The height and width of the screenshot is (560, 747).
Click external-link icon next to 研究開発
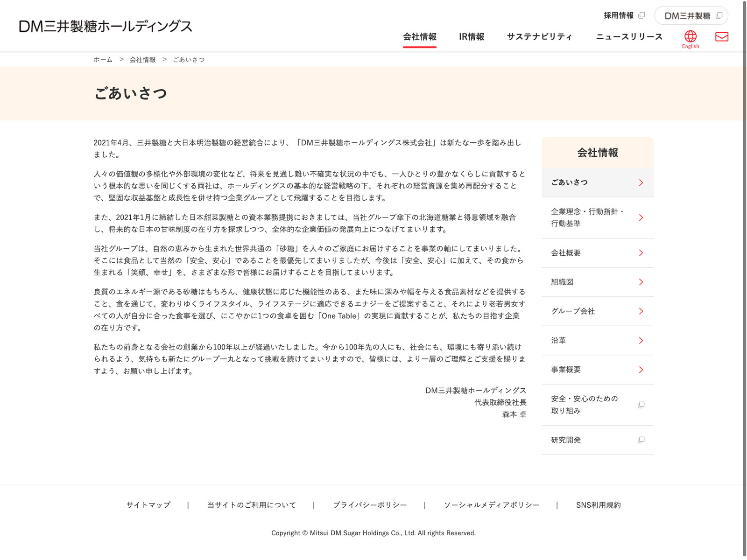pyautogui.click(x=641, y=440)
